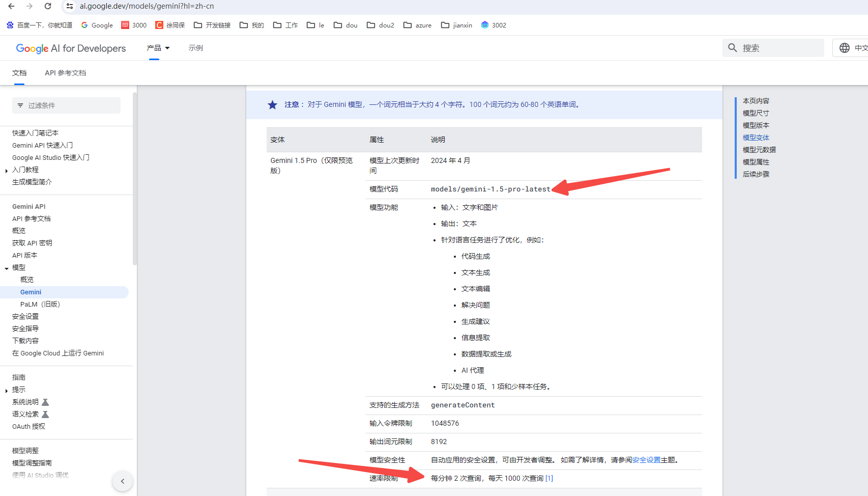The height and width of the screenshot is (496, 868).
Task: Go back with the browser back arrow
Action: tap(11, 6)
